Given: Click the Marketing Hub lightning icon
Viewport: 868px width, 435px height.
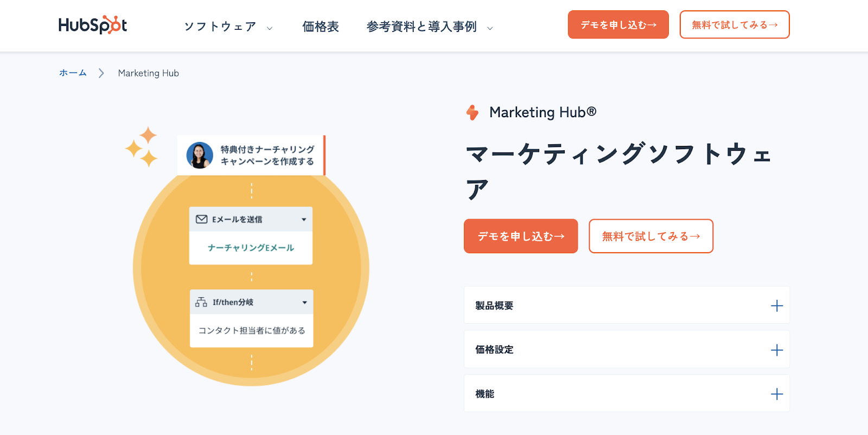Looking at the screenshot, I should coord(473,112).
